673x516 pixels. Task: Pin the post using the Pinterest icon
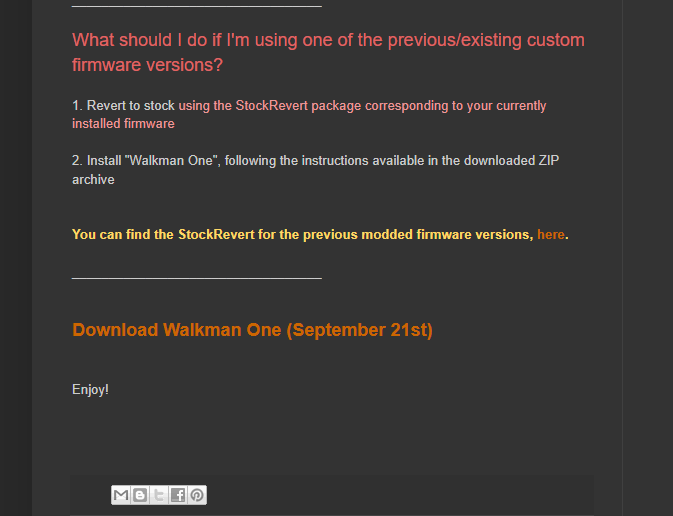point(197,495)
